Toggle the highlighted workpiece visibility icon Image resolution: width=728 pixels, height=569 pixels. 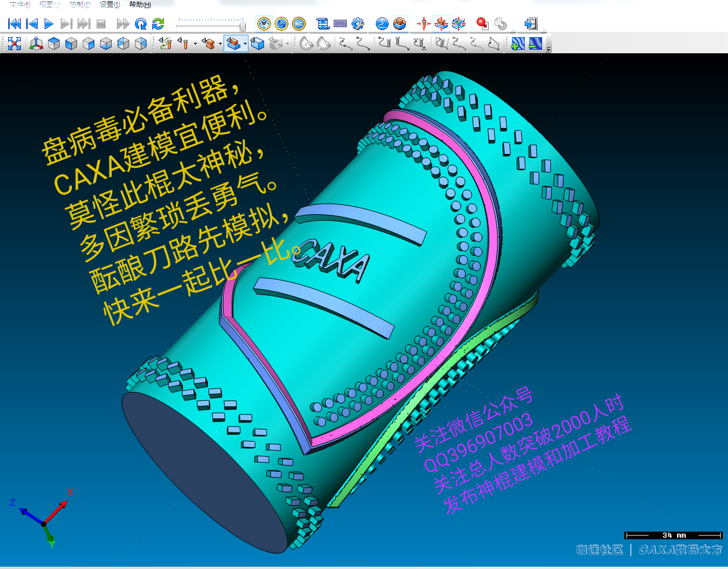(233, 43)
